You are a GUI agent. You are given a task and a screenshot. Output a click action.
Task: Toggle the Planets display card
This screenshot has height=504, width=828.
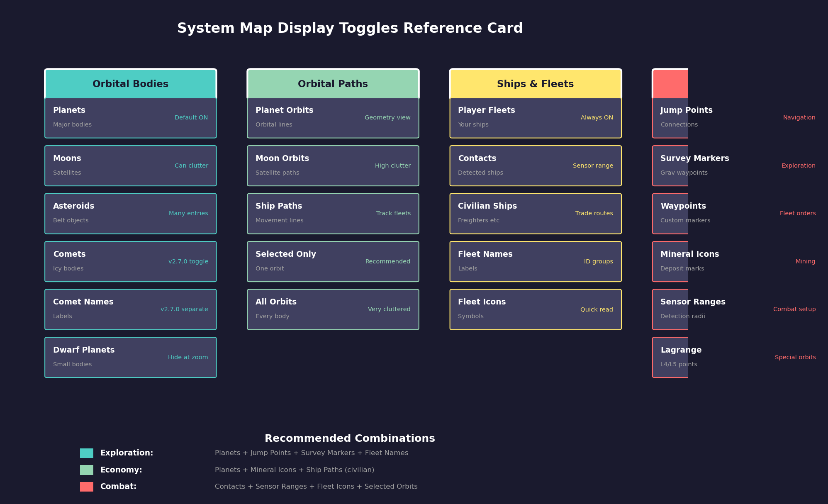coord(130,117)
